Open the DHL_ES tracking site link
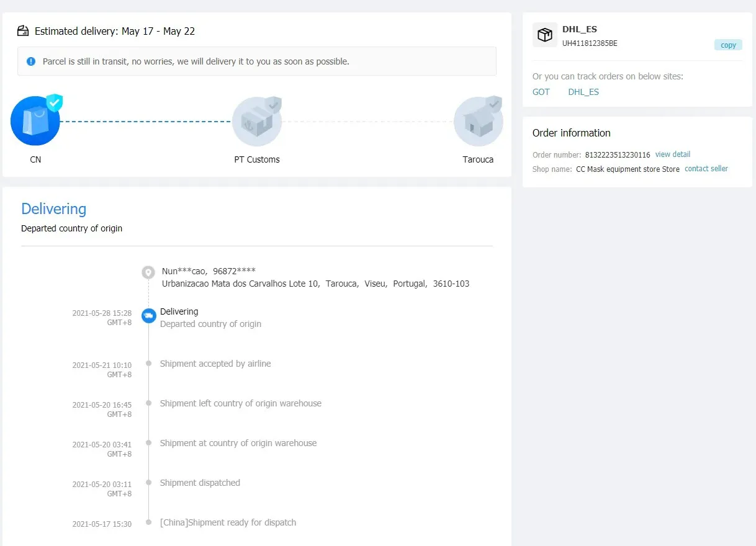 coord(583,92)
